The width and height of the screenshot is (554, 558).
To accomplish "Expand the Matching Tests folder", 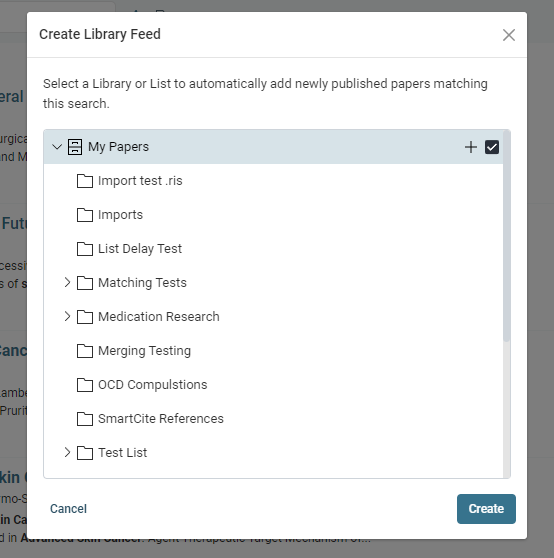I will [67, 283].
